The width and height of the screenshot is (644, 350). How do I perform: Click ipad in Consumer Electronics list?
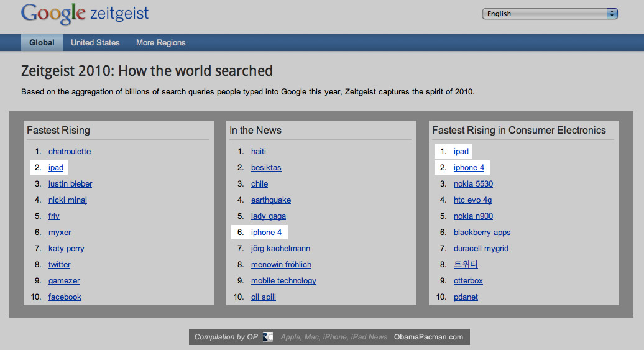point(461,151)
